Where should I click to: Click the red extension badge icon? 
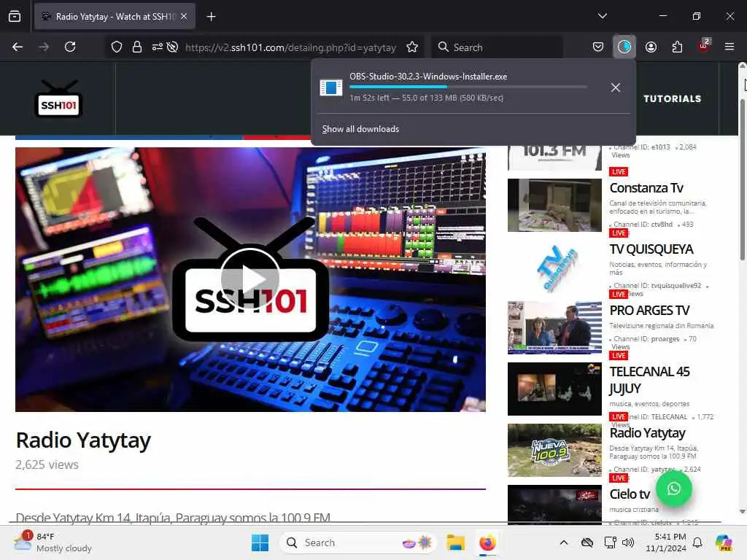[704, 46]
